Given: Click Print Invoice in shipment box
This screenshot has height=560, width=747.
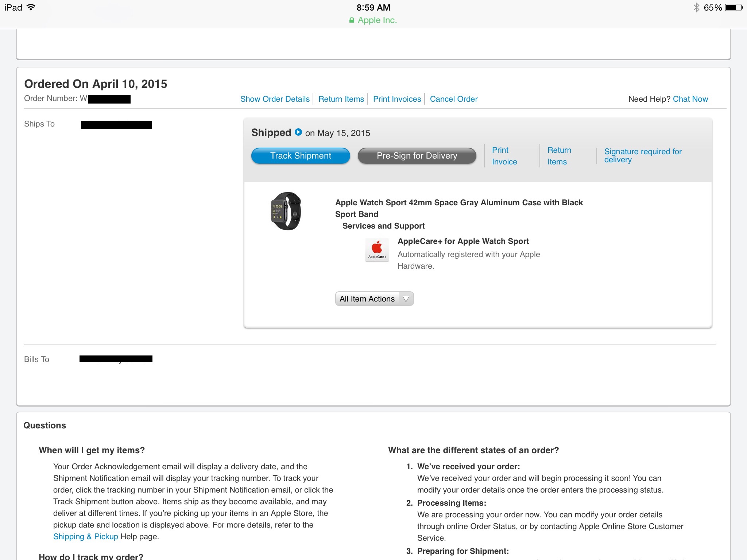Looking at the screenshot, I should 504,156.
